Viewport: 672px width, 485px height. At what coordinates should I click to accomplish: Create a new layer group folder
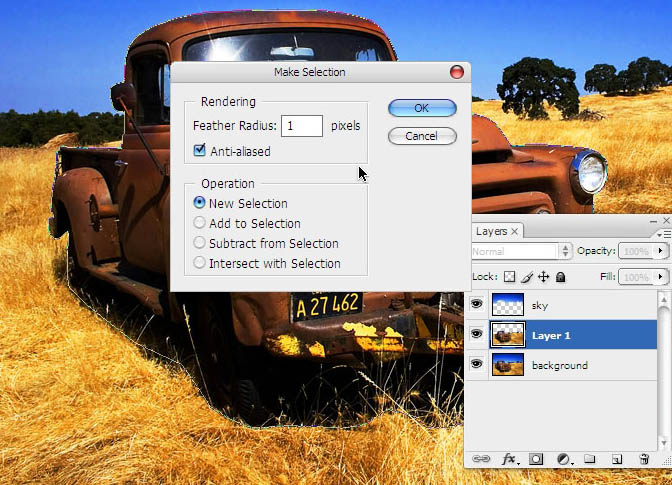(590, 459)
